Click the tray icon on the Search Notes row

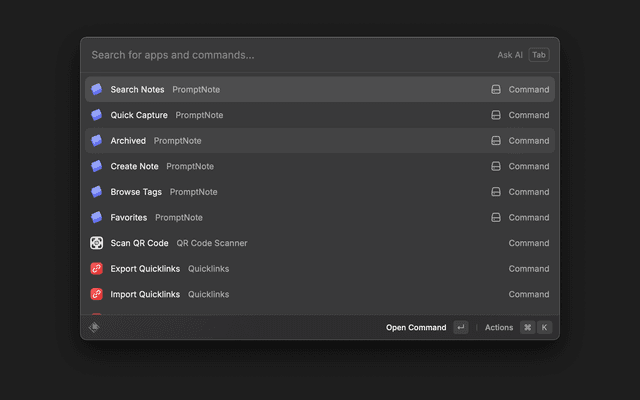click(495, 90)
